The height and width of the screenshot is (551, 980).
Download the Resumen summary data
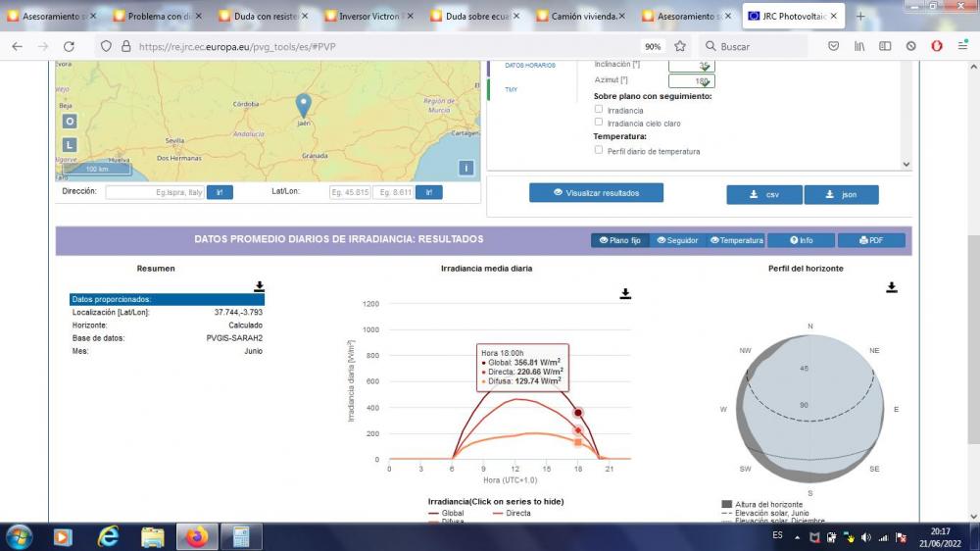click(x=259, y=286)
